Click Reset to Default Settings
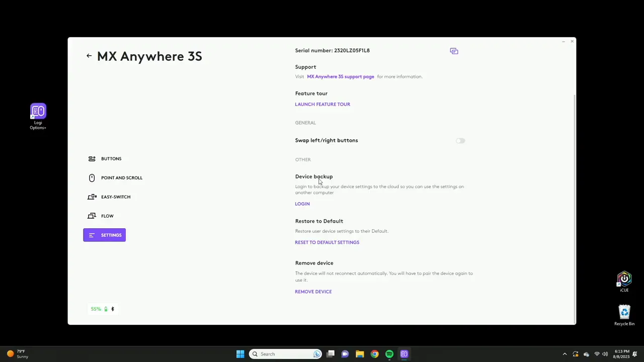 pyautogui.click(x=327, y=242)
